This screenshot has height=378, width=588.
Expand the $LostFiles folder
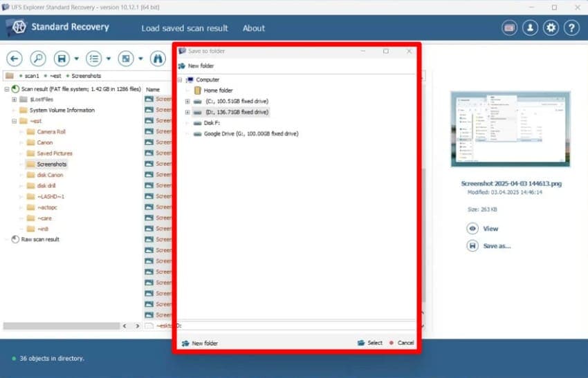coord(15,100)
